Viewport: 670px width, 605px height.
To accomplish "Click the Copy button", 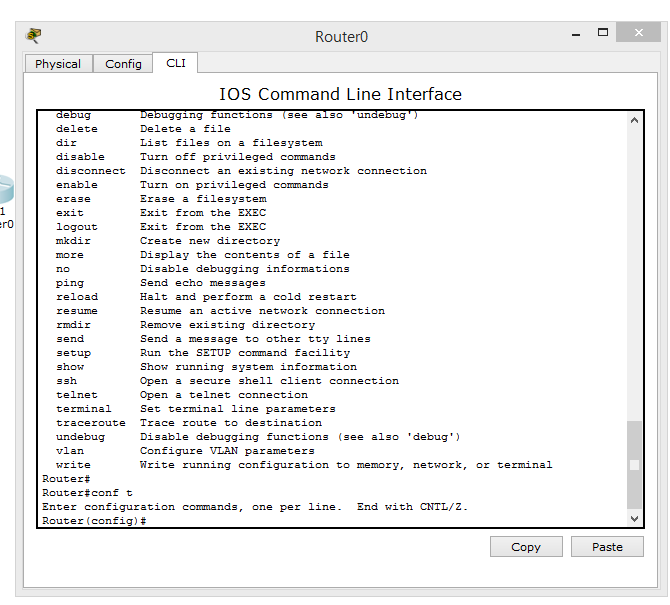I will pos(526,546).
